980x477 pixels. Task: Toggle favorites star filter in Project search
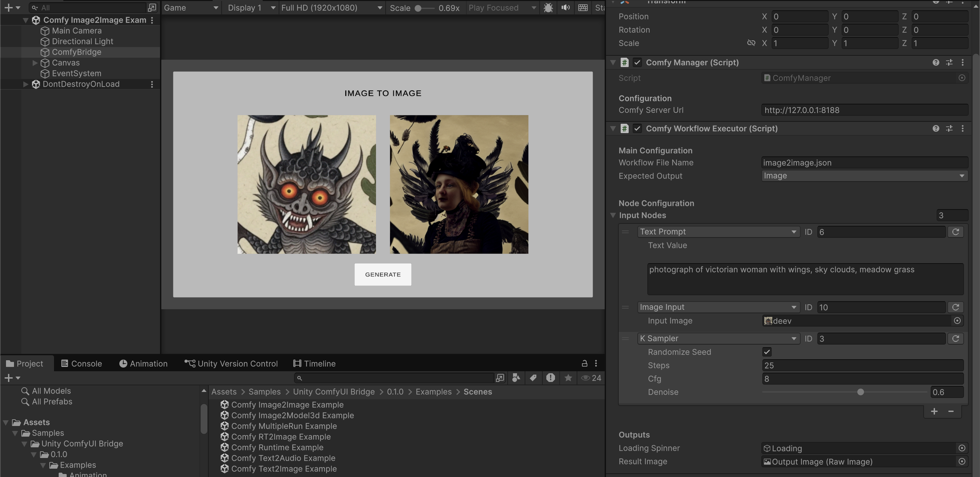(568, 378)
